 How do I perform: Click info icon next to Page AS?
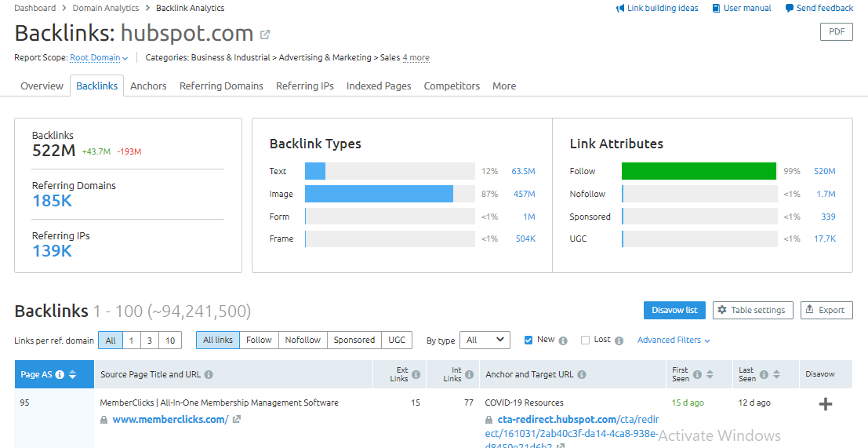pos(60,375)
